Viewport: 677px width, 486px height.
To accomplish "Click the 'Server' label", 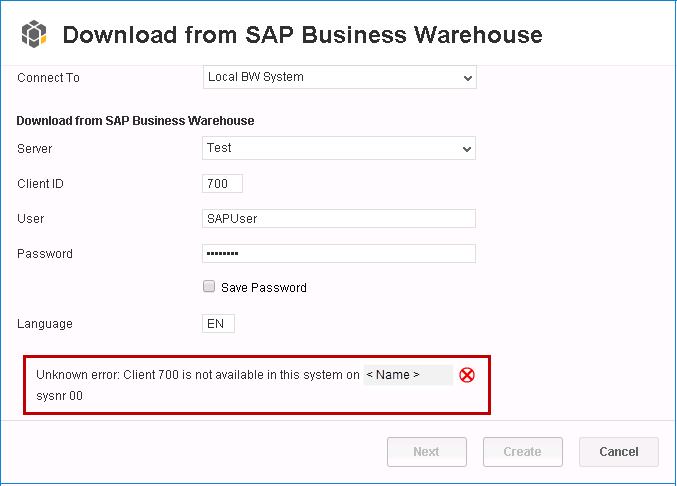I will (35, 148).
